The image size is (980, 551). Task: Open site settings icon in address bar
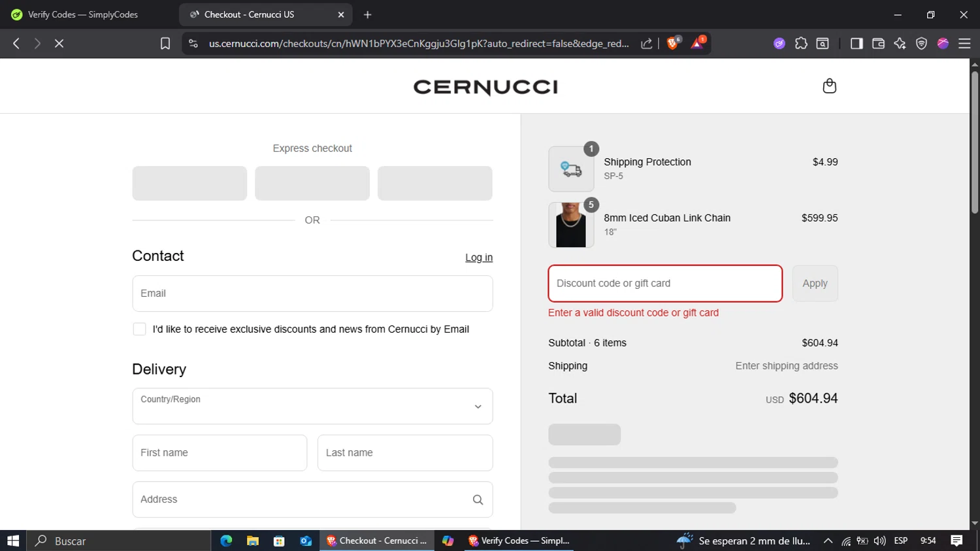[193, 43]
